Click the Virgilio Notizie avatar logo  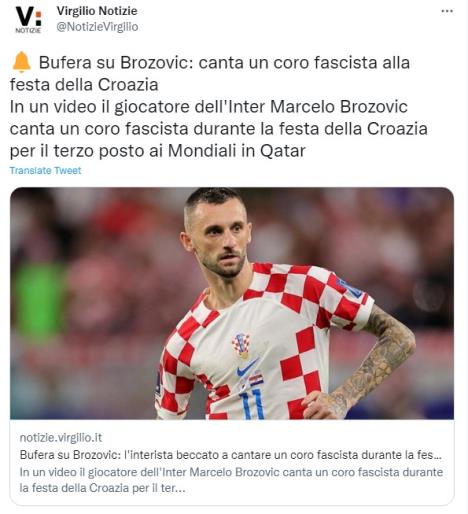click(29, 20)
